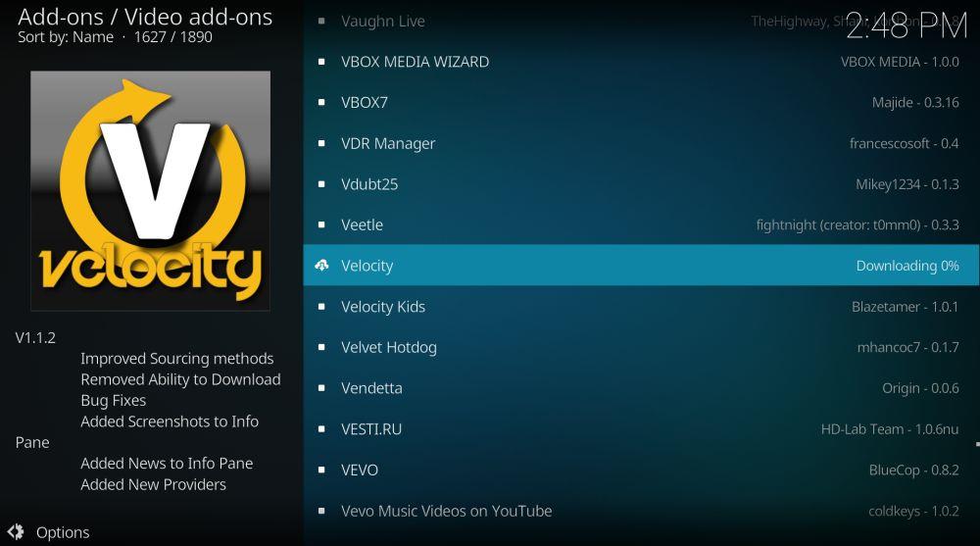Select Vevo Music Videos on YouTube
The image size is (980, 546).
click(641, 511)
